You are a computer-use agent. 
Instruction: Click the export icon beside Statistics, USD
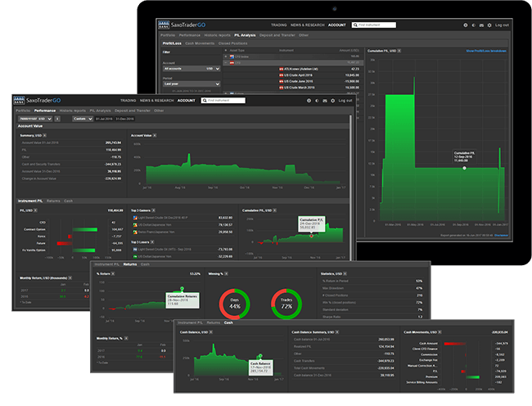point(345,273)
